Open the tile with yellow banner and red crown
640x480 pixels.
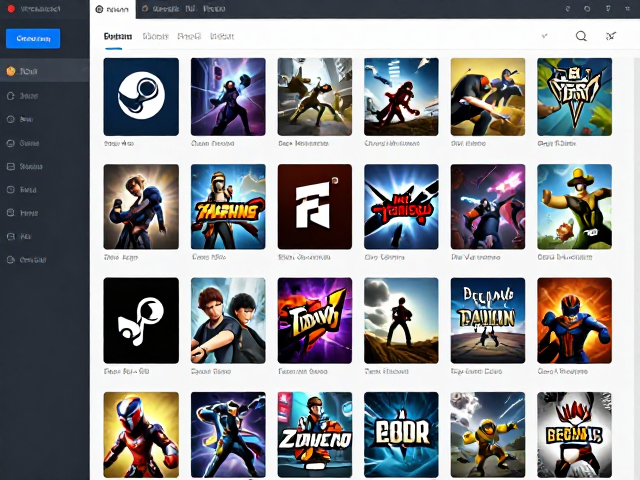[x=574, y=435]
